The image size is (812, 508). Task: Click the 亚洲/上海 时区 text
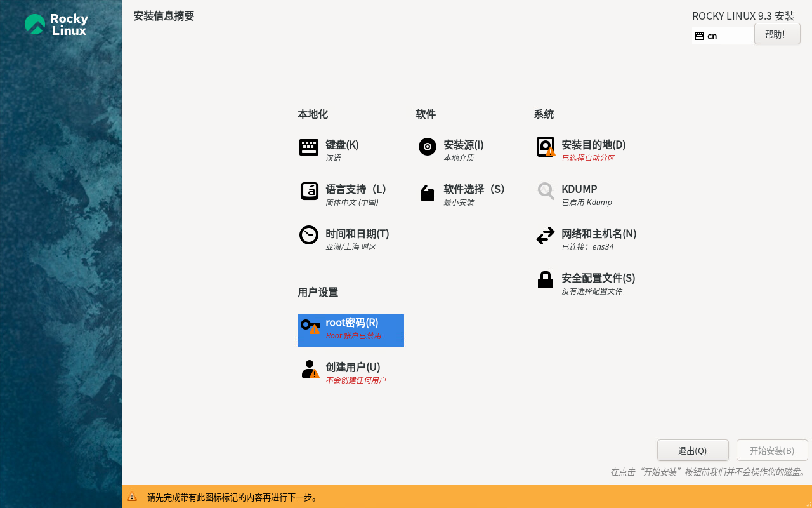point(351,247)
